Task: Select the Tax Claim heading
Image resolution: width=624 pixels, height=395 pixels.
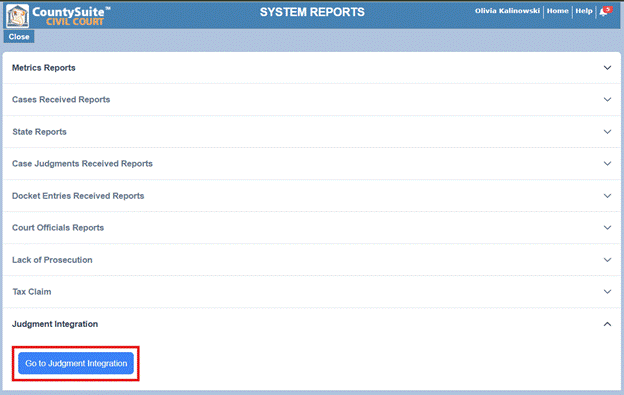Action: [x=31, y=292]
